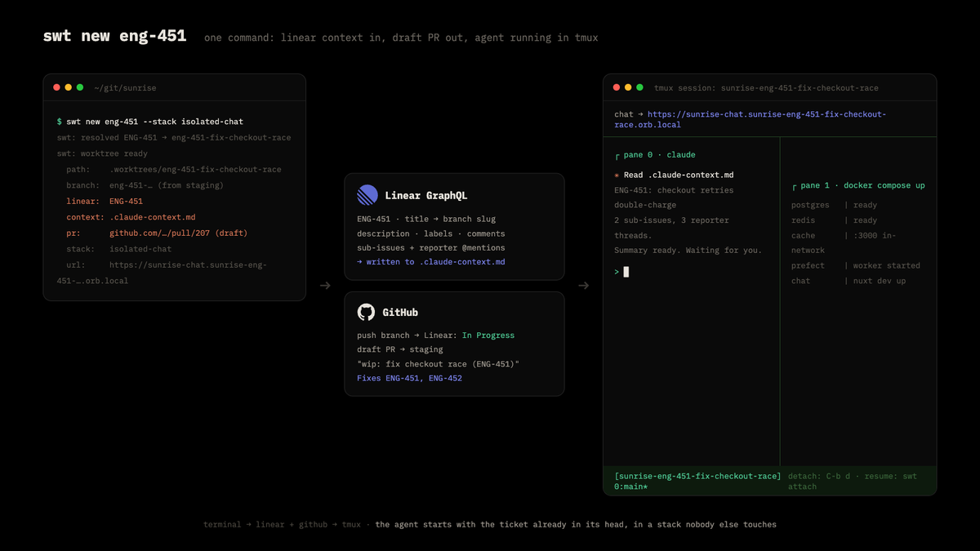980x551 pixels.
Task: Click the .claude-context.md context path
Action: (x=152, y=217)
